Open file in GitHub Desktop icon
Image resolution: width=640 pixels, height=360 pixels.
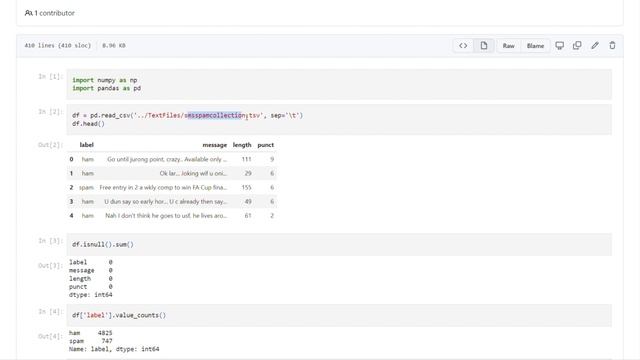point(560,46)
